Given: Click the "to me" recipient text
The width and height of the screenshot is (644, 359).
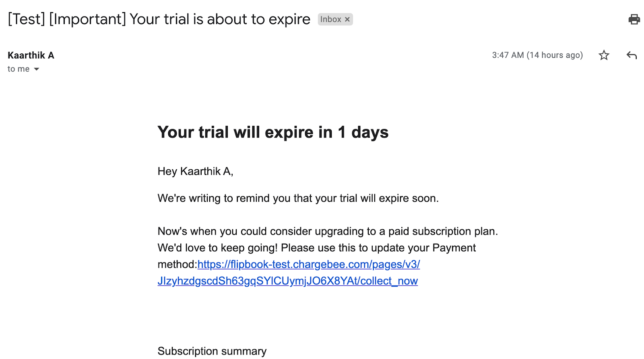Looking at the screenshot, I should [x=19, y=69].
